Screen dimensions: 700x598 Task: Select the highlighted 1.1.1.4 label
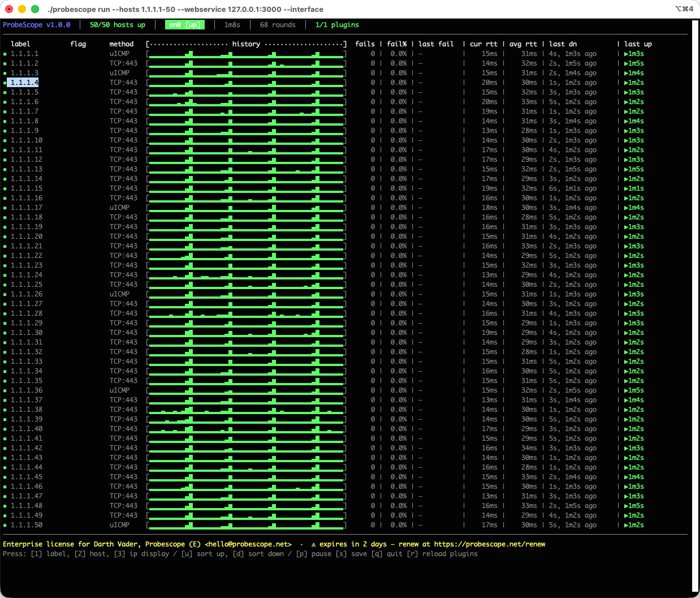(23, 83)
